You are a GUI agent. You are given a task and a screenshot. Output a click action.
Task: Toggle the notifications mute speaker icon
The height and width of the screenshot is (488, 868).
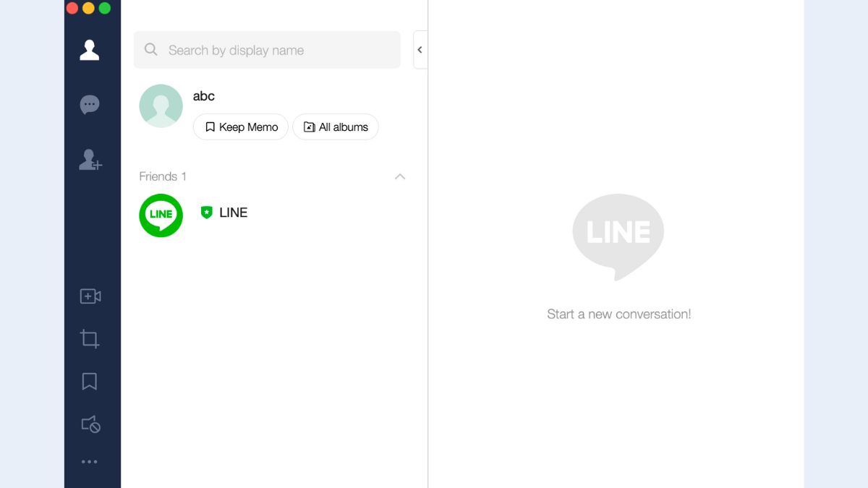90,424
